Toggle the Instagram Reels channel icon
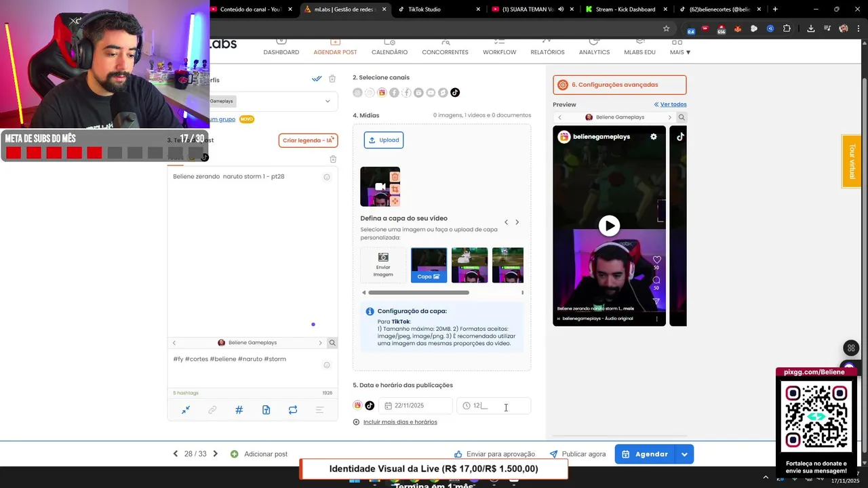 382,93
